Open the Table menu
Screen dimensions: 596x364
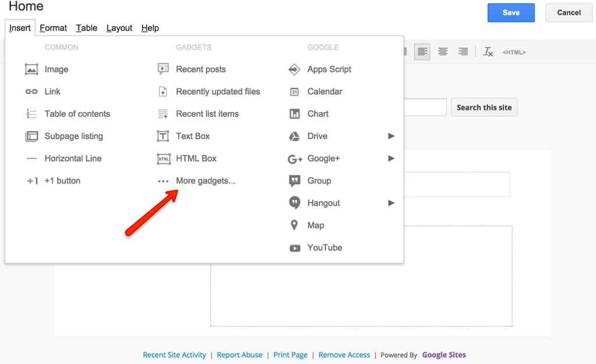coord(87,28)
